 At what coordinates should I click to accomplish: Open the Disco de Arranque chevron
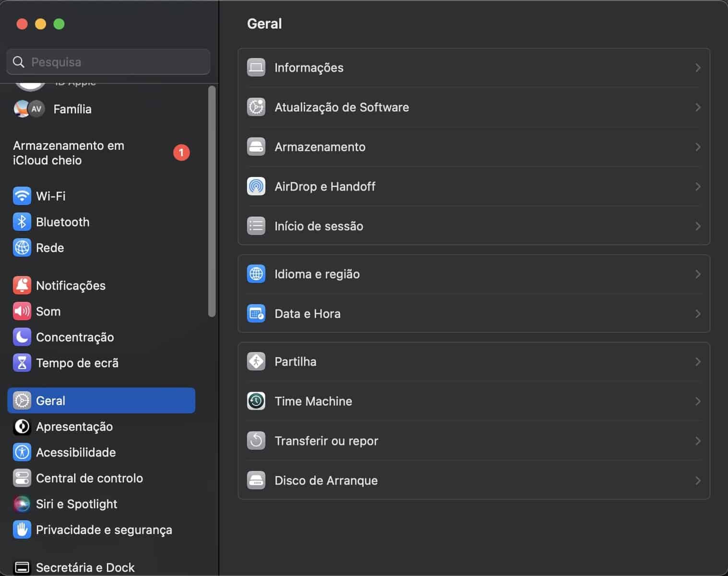click(698, 480)
